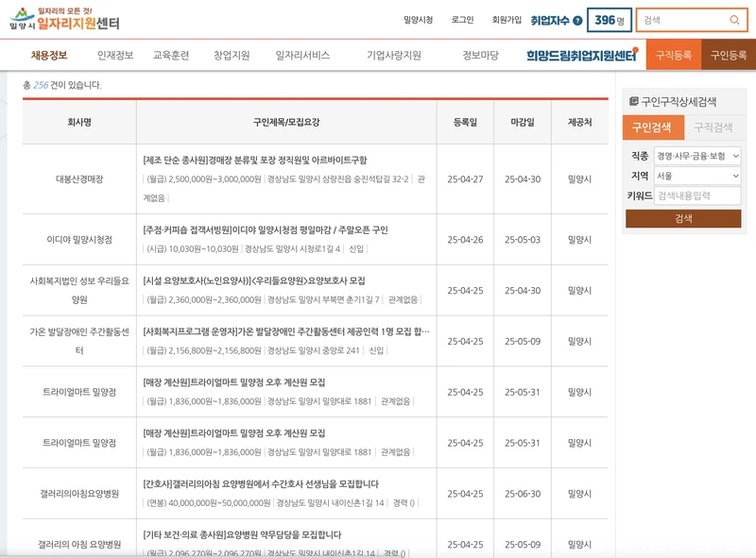Screen dimensions: 756x558
Task: Click the total count 256
Action: 41,85
